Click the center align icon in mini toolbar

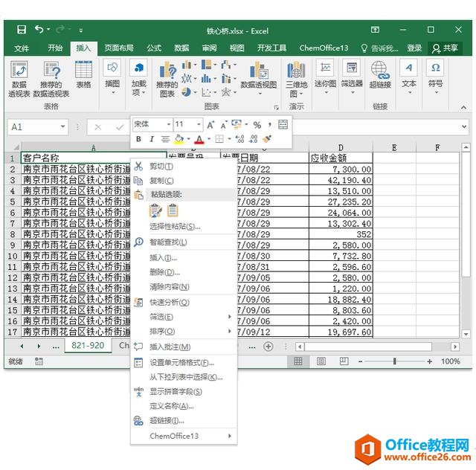(x=165, y=139)
